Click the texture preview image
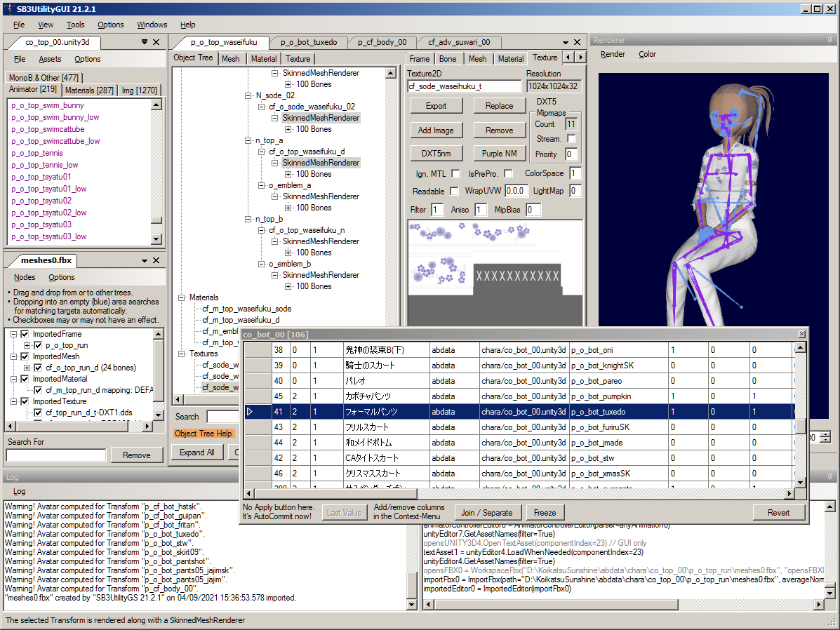The image size is (840, 630). pos(495,273)
